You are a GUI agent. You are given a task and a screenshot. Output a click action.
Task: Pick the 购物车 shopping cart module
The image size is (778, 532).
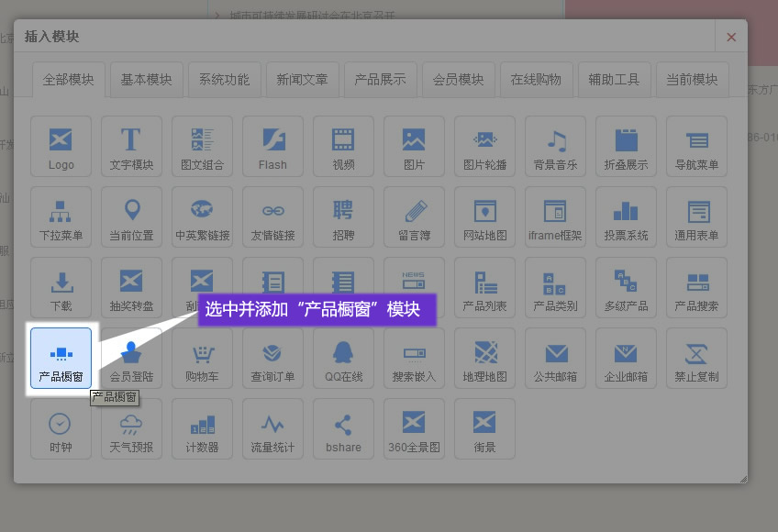(202, 358)
